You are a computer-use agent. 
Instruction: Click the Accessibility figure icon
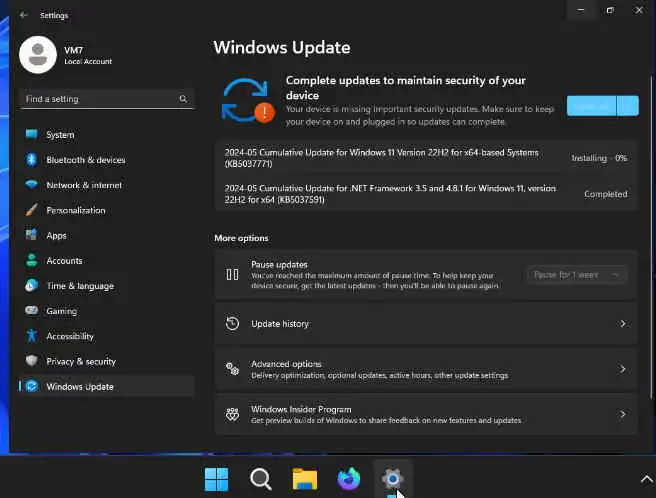[31, 336]
